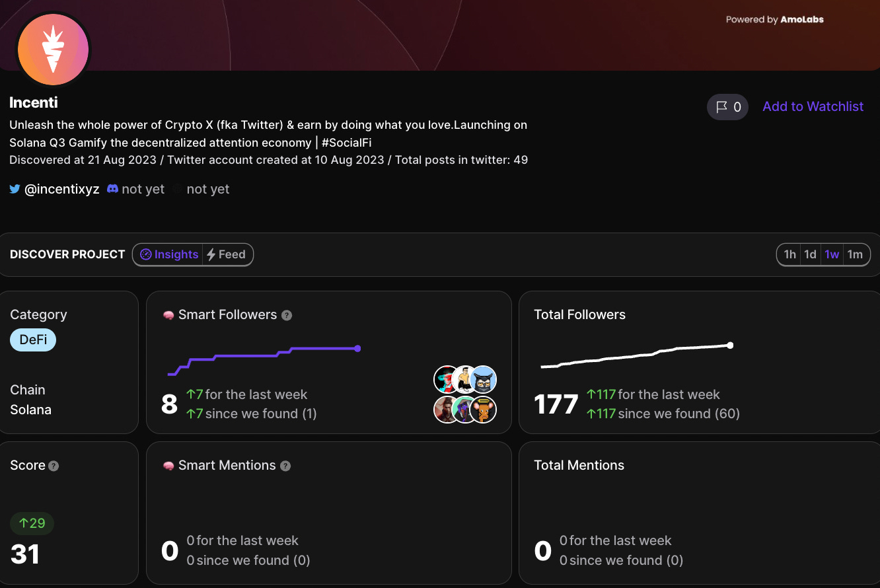
Task: Click the Total Followers chart endpoint dot
Action: (x=730, y=345)
